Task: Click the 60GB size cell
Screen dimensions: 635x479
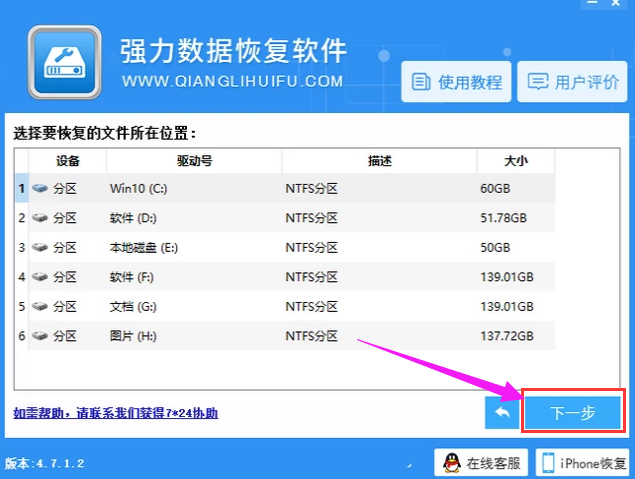Action: 494,188
